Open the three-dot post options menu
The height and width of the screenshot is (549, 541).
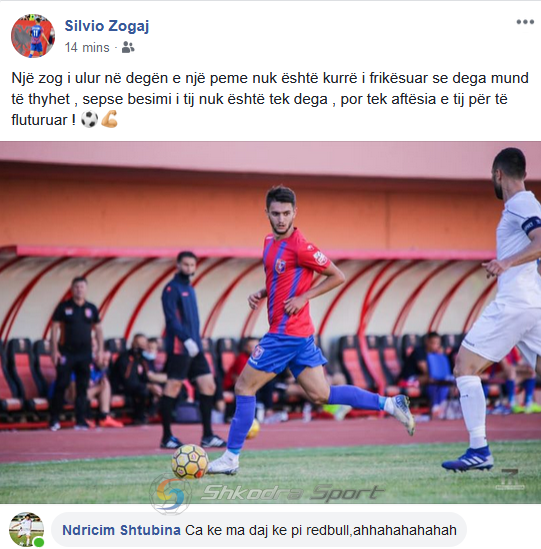tap(525, 22)
